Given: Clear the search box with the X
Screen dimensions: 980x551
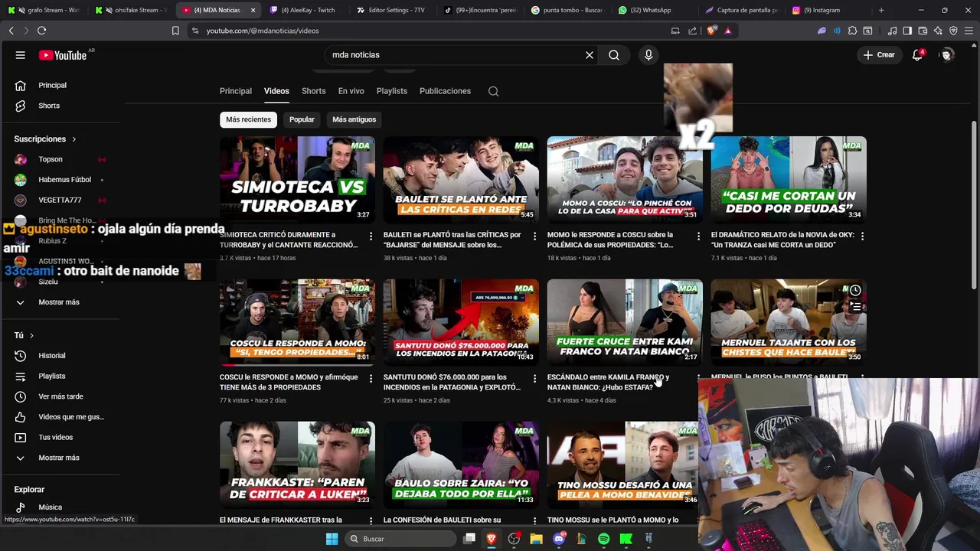Looking at the screenshot, I should click(590, 55).
